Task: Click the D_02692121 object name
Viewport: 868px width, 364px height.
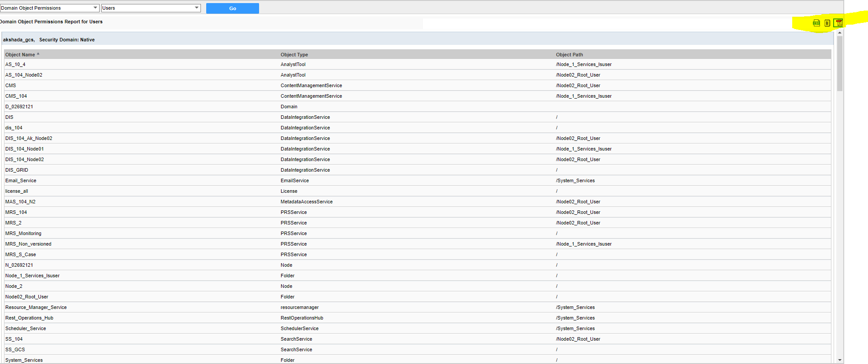Action: click(19, 107)
